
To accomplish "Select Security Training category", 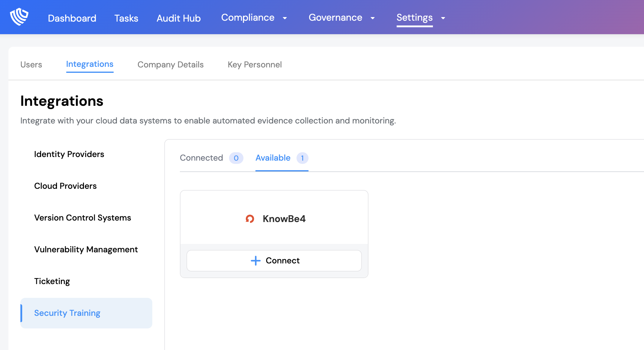I will [x=86, y=313].
